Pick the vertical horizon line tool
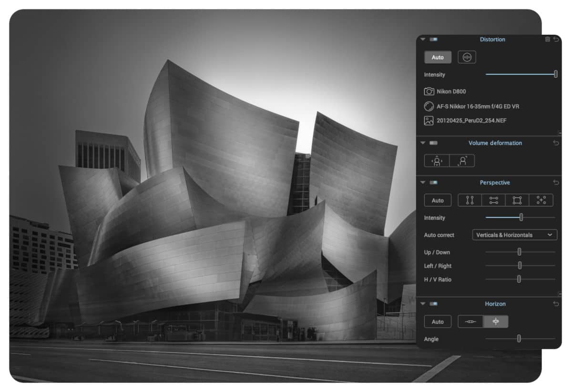Image resolution: width=572 pixels, height=392 pixels. click(x=496, y=322)
